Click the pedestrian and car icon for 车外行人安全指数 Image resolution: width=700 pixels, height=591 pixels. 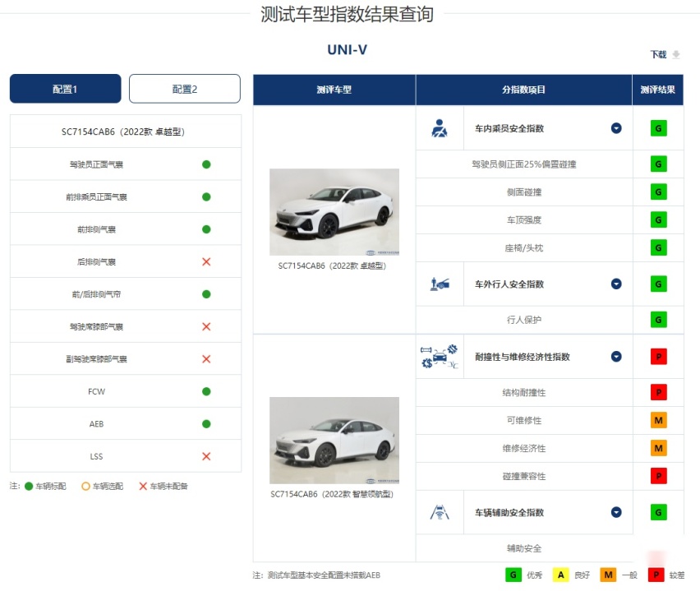(440, 284)
